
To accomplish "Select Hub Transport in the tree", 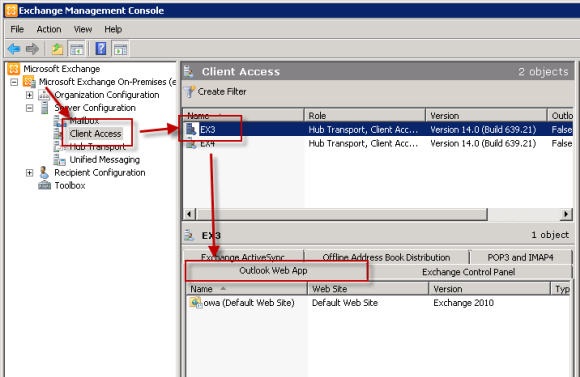I will (x=98, y=147).
